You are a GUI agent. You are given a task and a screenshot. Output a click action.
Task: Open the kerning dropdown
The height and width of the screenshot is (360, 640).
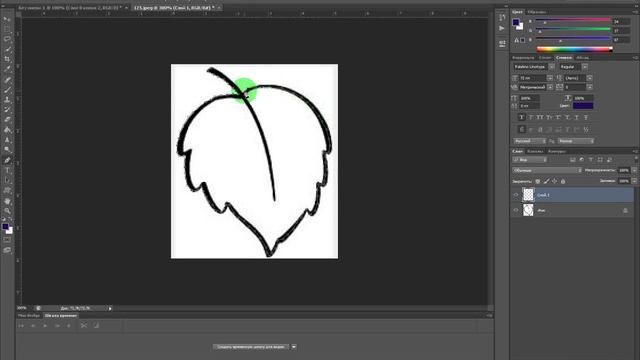click(550, 87)
